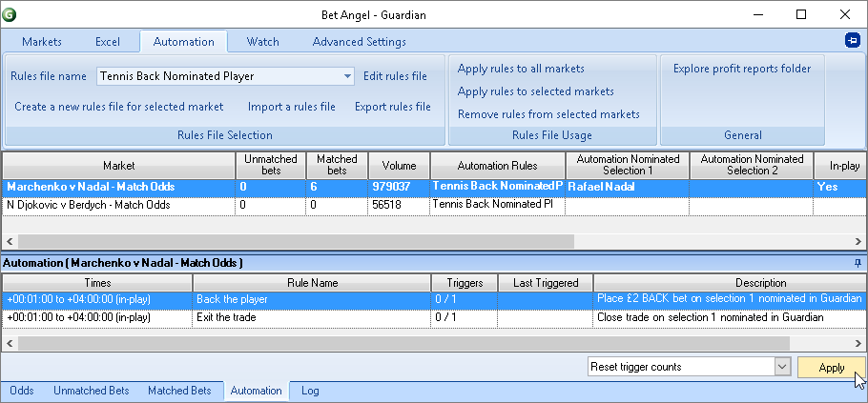Expand the Rules file name dropdown
Image resolution: width=868 pixels, height=403 pixels.
tap(347, 76)
